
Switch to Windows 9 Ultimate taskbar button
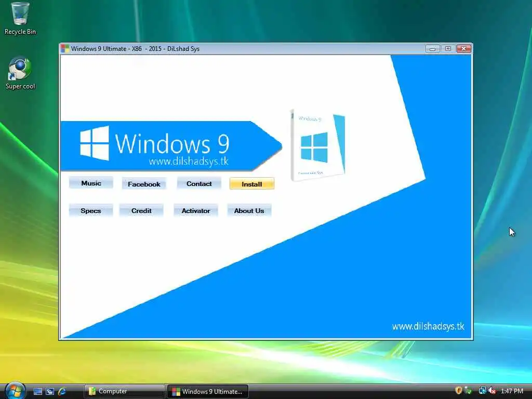pyautogui.click(x=208, y=391)
